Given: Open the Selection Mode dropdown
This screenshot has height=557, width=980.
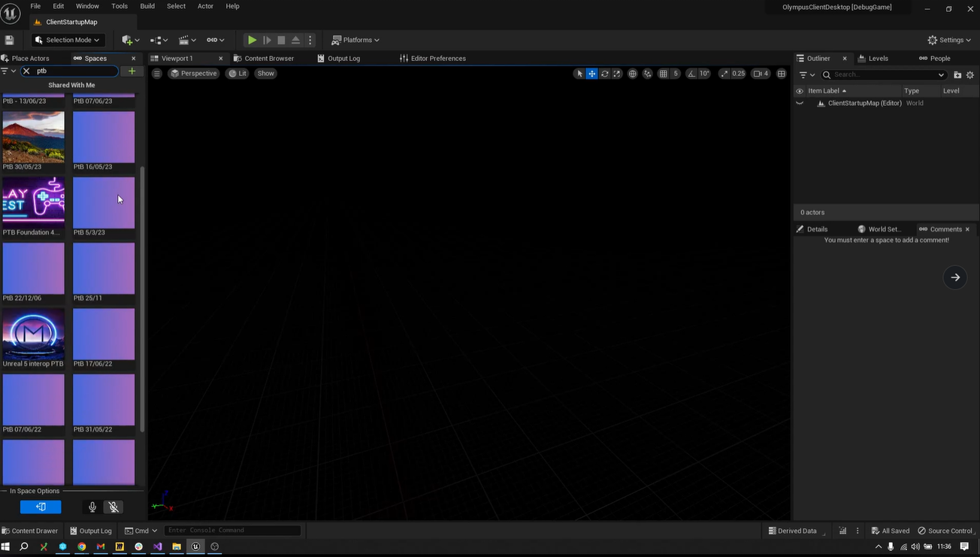Looking at the screenshot, I should tap(68, 40).
